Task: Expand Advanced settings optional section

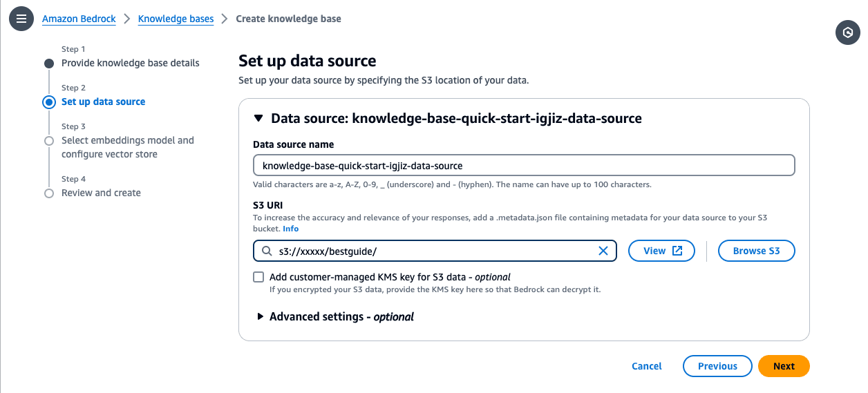Action: pos(261,316)
